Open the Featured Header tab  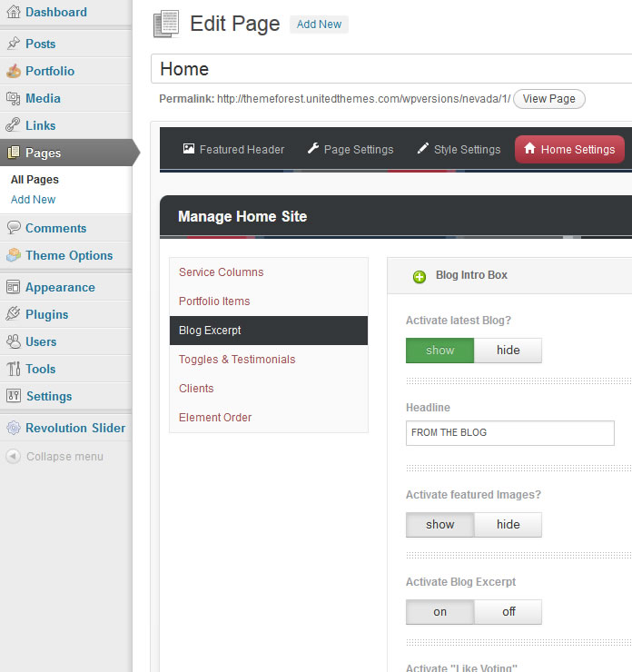pyautogui.click(x=233, y=149)
